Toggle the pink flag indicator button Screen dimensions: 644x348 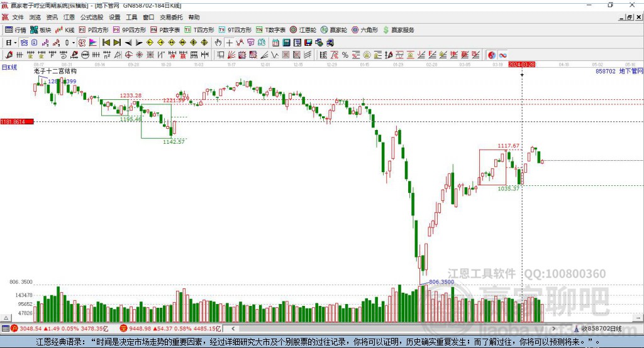[94, 43]
